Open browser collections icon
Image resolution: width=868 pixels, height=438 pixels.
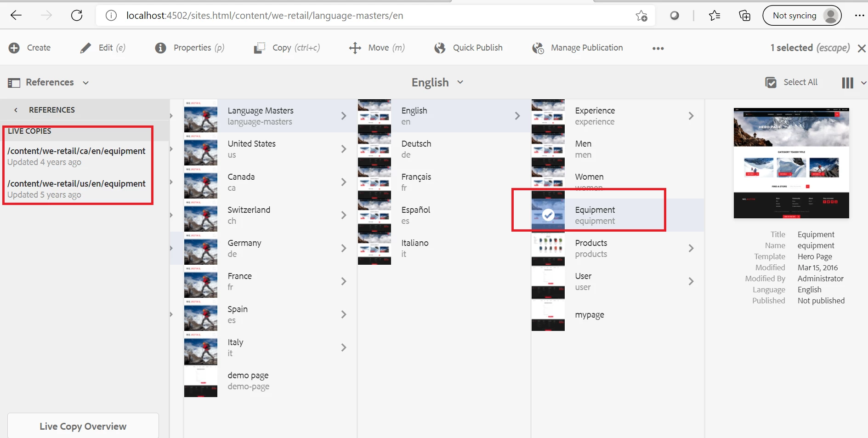click(744, 16)
